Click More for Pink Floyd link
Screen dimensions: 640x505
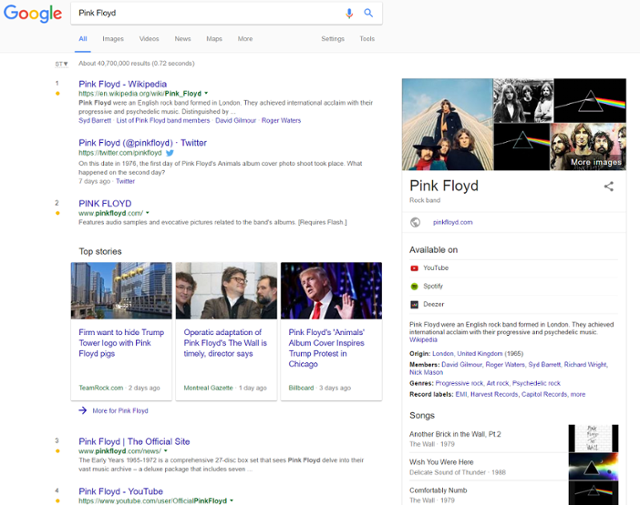click(x=119, y=411)
